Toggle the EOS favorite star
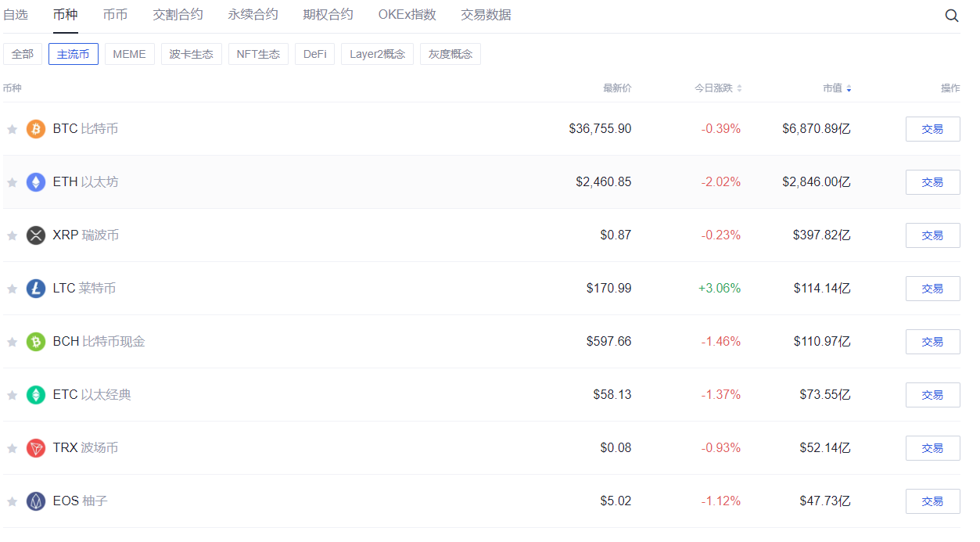Image resolution: width=980 pixels, height=542 pixels. coord(12,501)
